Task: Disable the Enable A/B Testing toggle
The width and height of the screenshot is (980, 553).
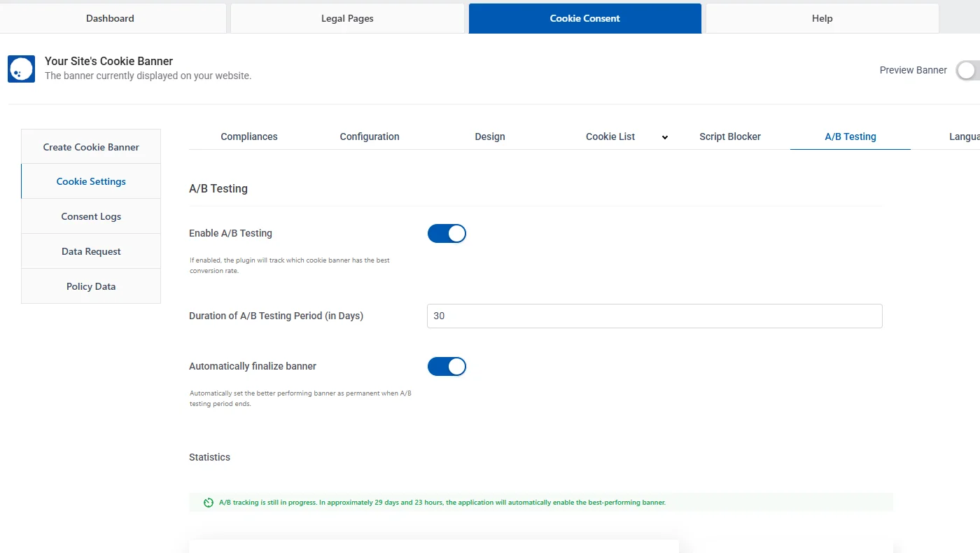Action: (447, 233)
